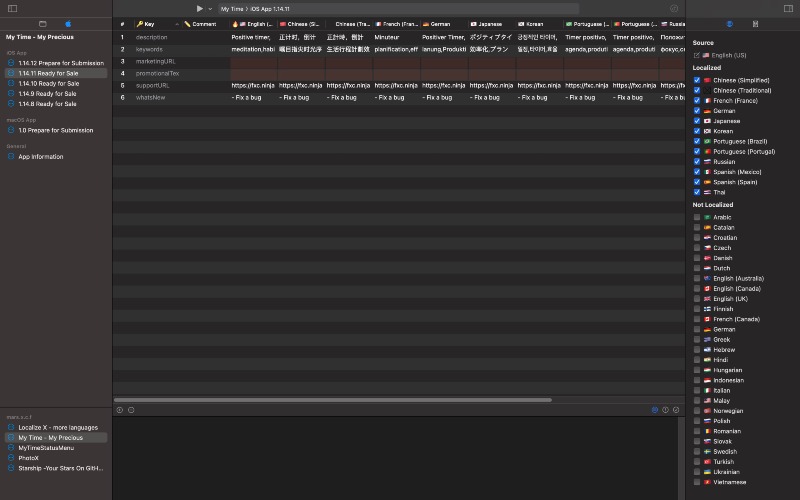Click the Japanese column header
Screen dimensions: 800x500
pos(491,24)
